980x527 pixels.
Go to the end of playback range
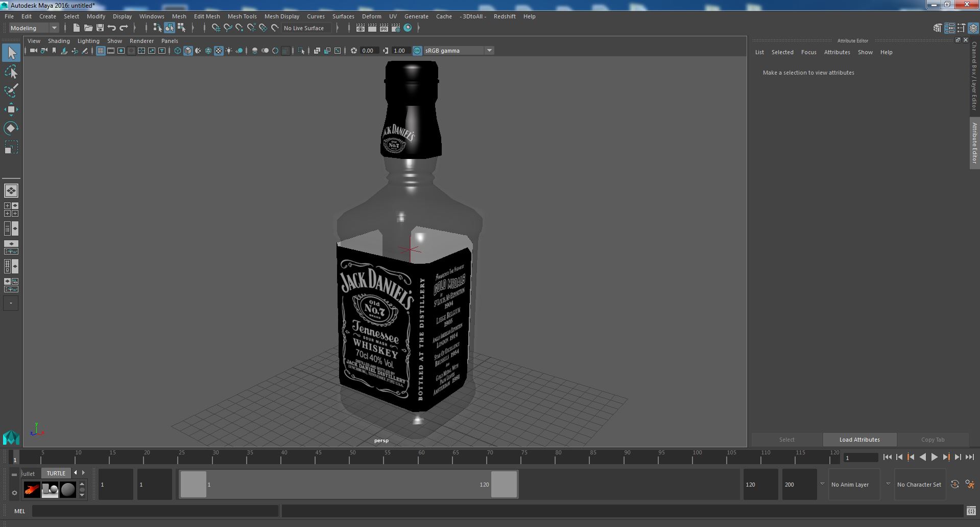970,457
